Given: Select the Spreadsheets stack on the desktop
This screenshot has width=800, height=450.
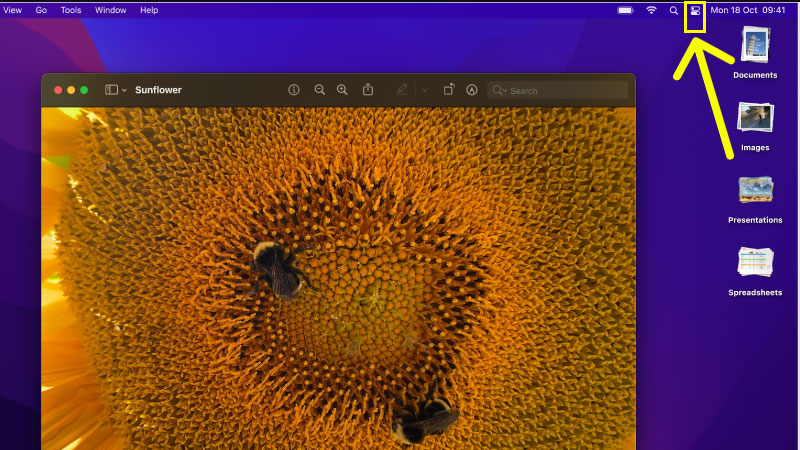Looking at the screenshot, I should [755, 271].
